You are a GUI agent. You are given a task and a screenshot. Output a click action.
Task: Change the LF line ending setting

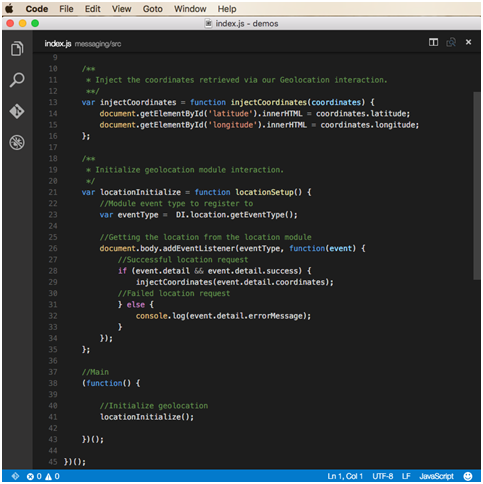(406, 476)
